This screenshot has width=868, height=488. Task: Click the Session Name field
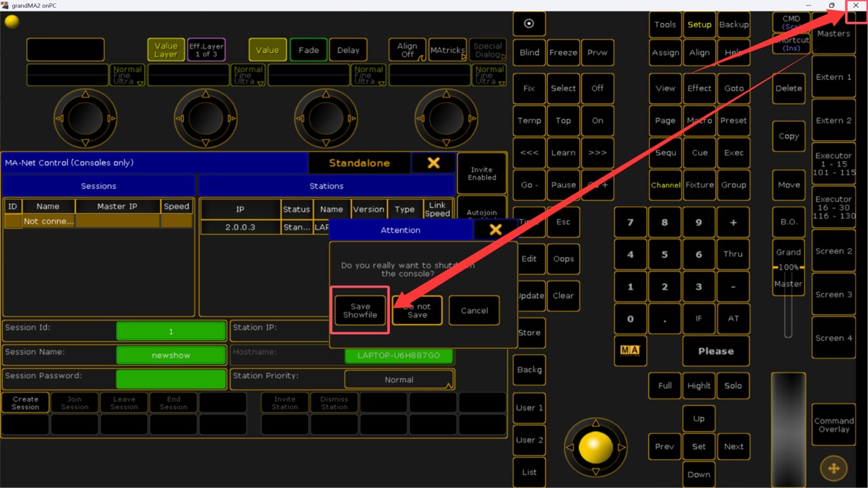[x=171, y=355]
